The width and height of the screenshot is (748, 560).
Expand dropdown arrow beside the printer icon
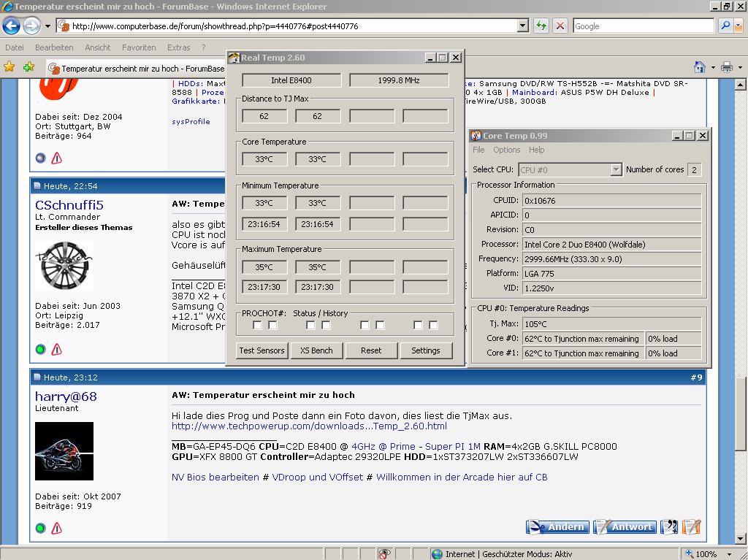click(740, 67)
